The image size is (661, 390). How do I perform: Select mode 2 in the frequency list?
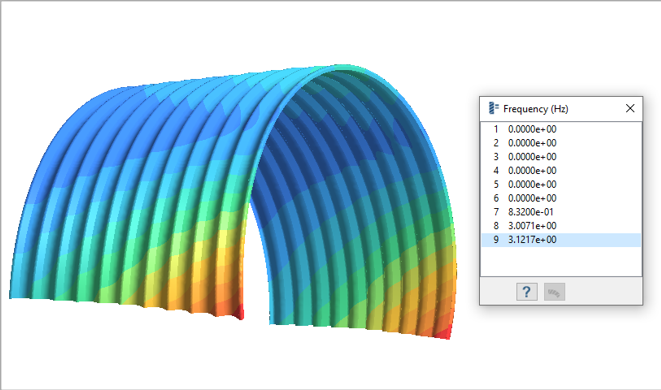561,143
